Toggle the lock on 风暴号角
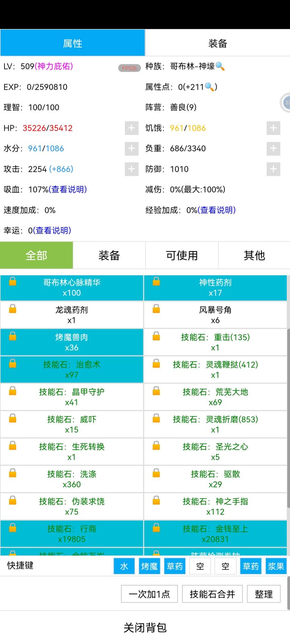Screen dimensions: 290x644 point(156,309)
